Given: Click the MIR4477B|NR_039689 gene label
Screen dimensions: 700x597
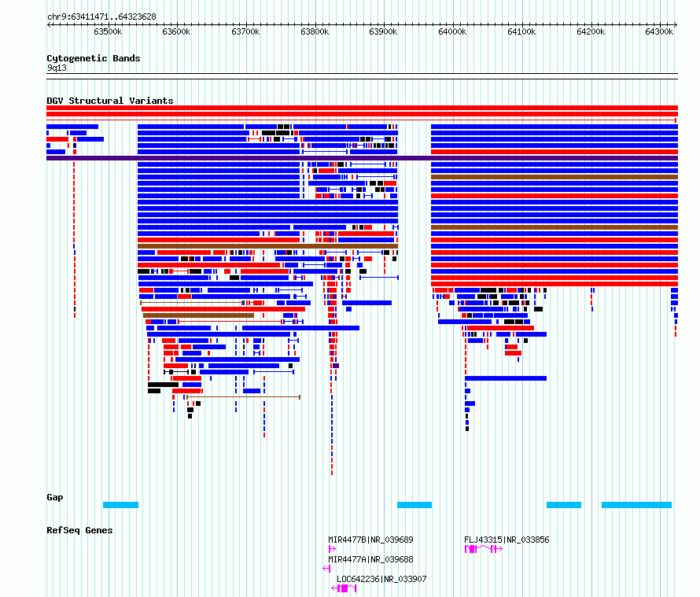Looking at the screenshot, I should [370, 540].
